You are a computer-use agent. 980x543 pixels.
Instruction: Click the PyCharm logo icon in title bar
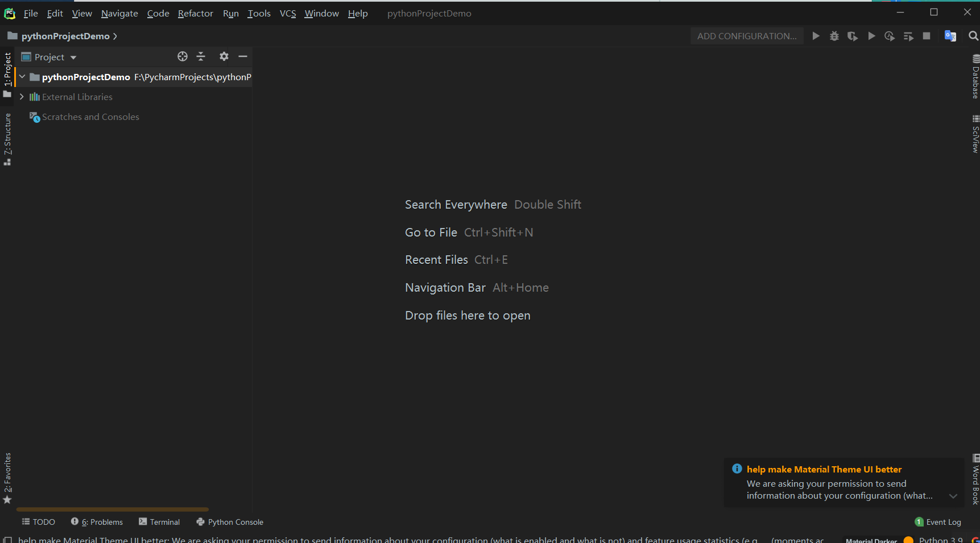click(10, 13)
